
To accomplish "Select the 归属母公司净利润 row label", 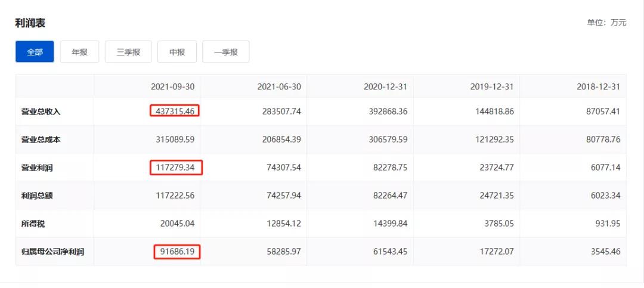I will (x=52, y=252).
